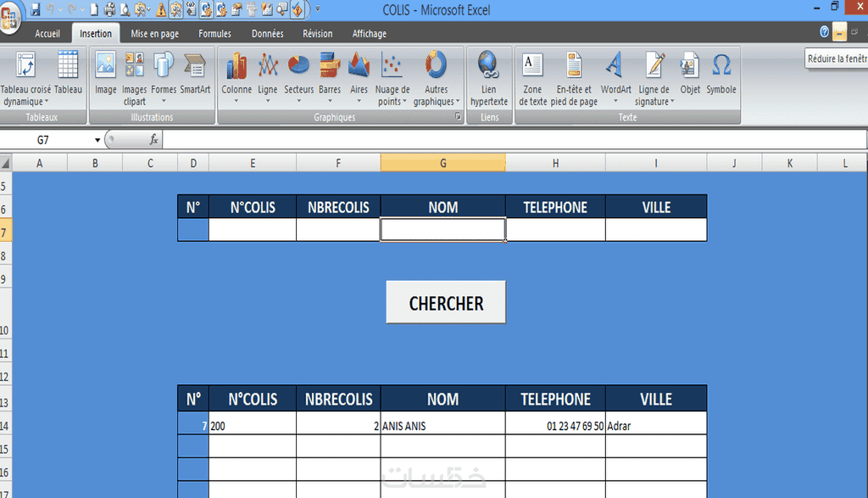
Task: Insert a Tableau croisé dynamique
Action: pos(25,78)
